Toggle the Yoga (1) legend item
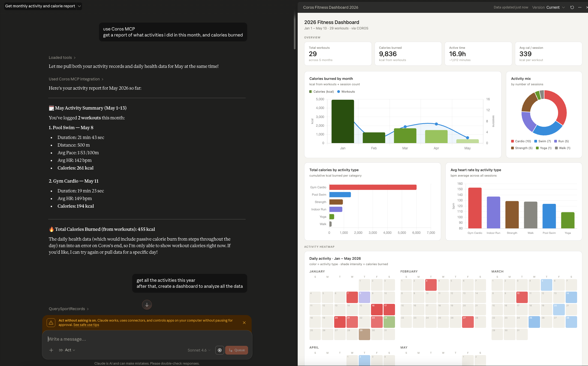This screenshot has width=588, height=366. point(544,148)
